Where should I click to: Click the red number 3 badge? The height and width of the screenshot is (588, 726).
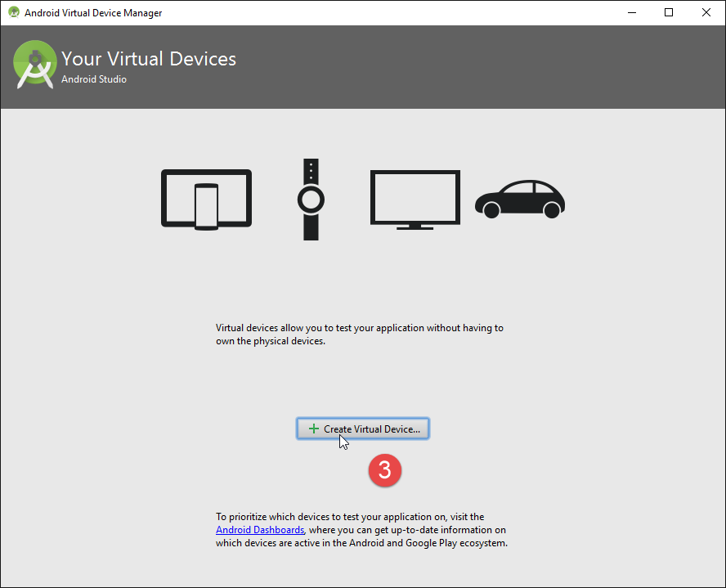(384, 471)
